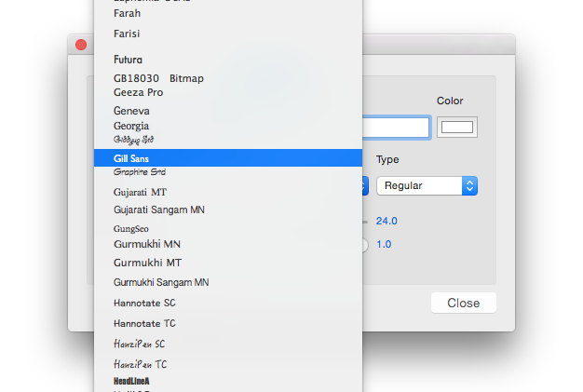The width and height of the screenshot is (583, 392).
Task: Click the Close button
Action: click(463, 303)
